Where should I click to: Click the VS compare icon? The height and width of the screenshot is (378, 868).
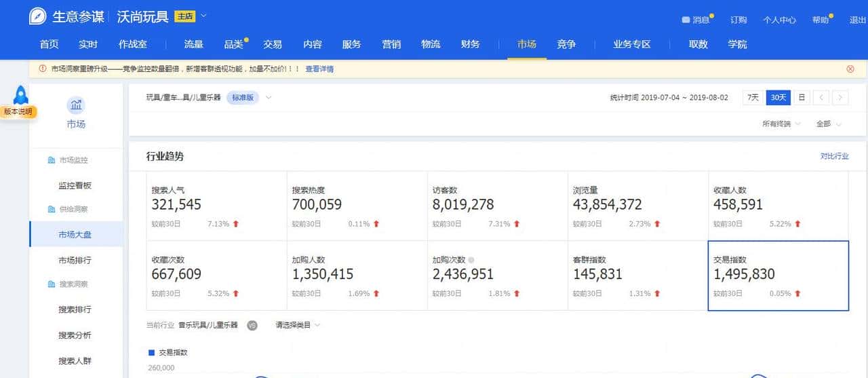252,325
